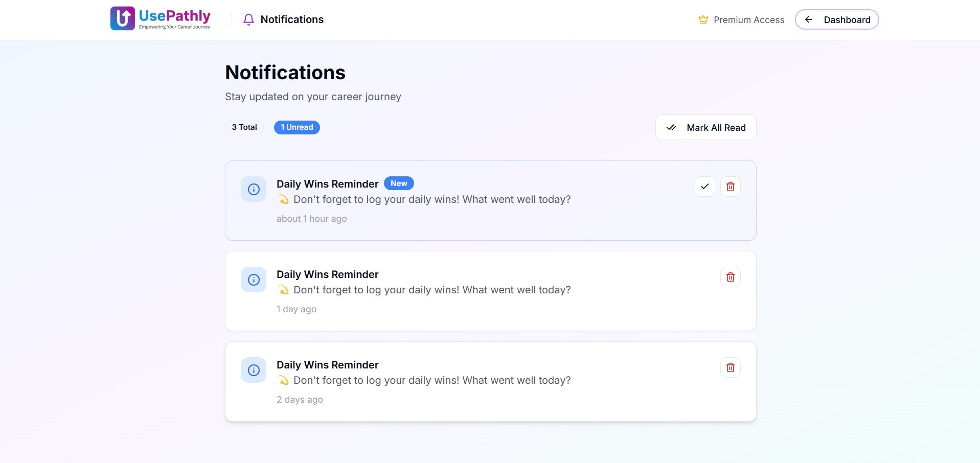Image resolution: width=980 pixels, height=463 pixels.
Task: Delete the reminder from 1 day ago
Action: [731, 277]
